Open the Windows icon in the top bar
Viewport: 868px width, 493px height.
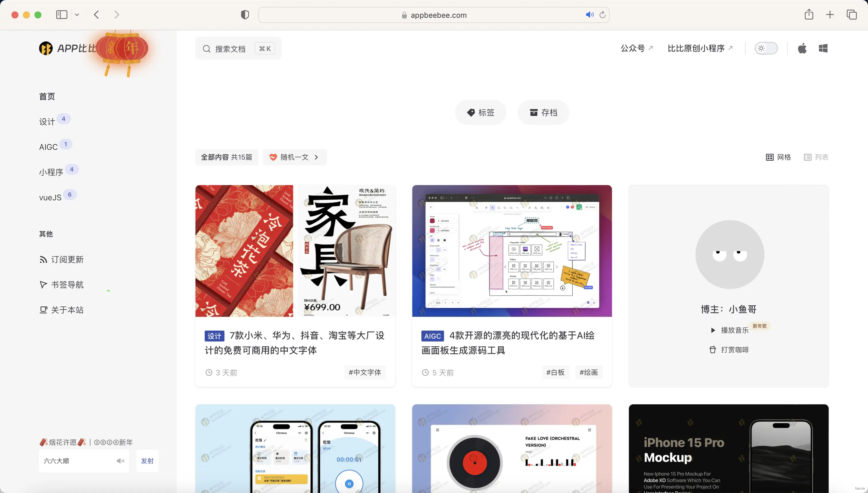823,48
